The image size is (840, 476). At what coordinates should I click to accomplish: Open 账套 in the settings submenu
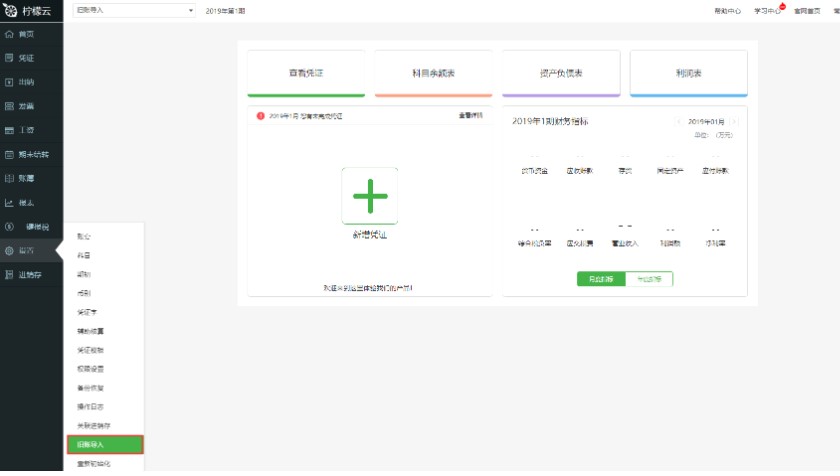pos(84,236)
